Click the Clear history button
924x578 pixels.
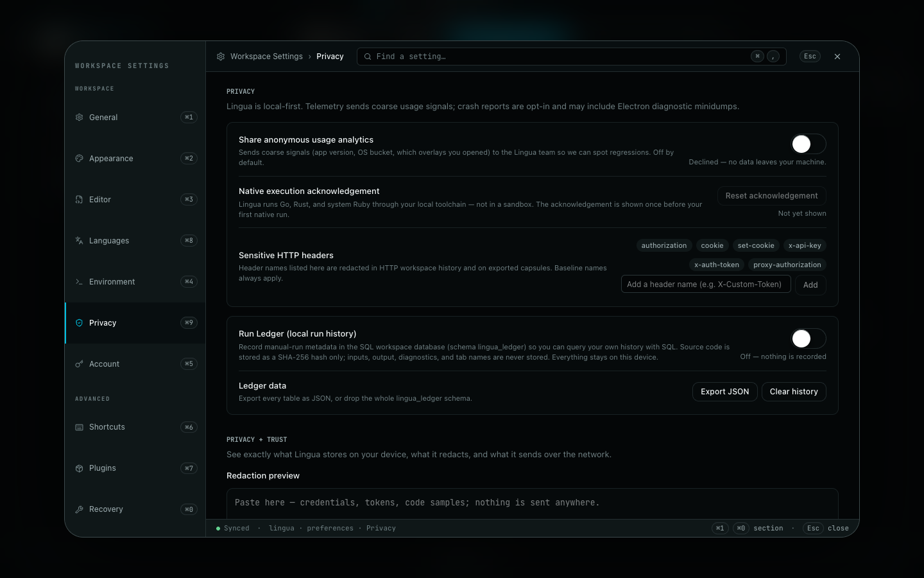pyautogui.click(x=794, y=392)
